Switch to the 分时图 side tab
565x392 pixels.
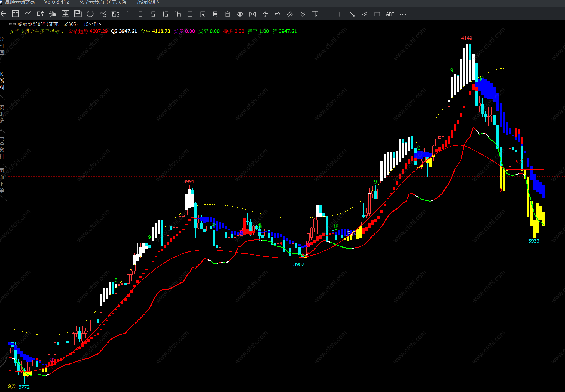(x=2, y=46)
